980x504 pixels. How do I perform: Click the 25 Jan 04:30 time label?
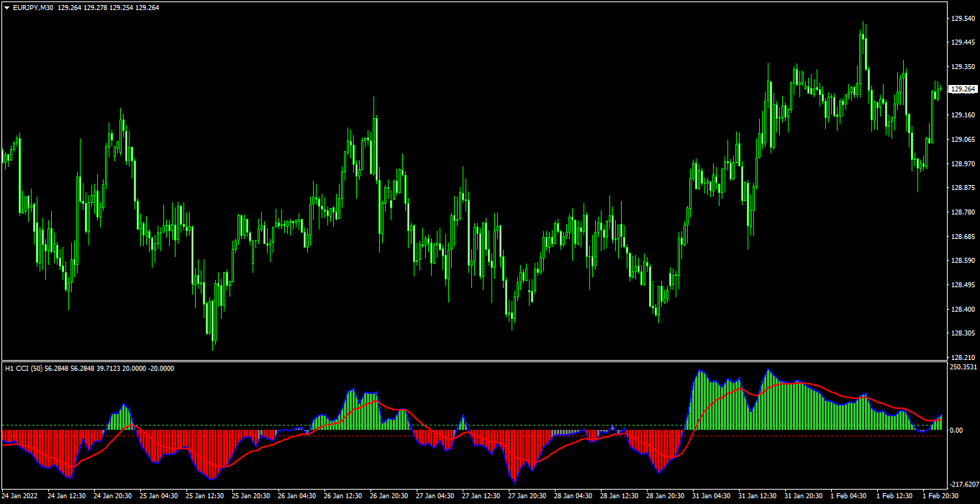[x=159, y=496]
